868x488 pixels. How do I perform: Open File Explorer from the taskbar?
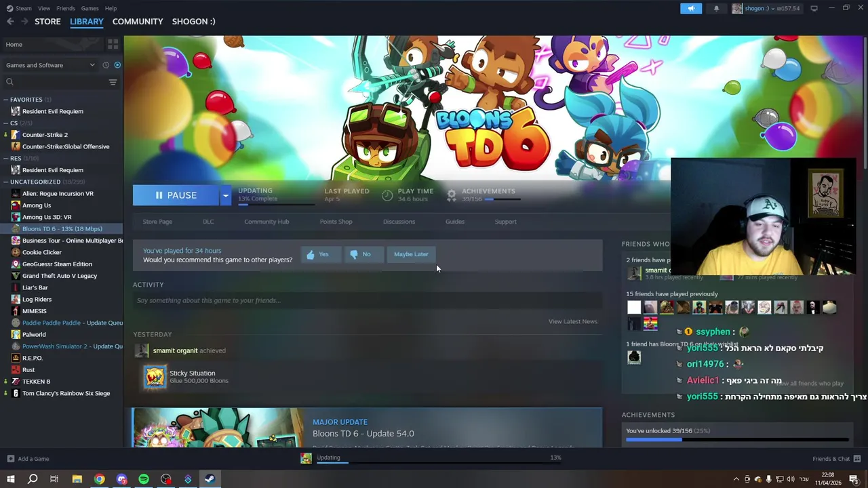pyautogui.click(x=77, y=479)
